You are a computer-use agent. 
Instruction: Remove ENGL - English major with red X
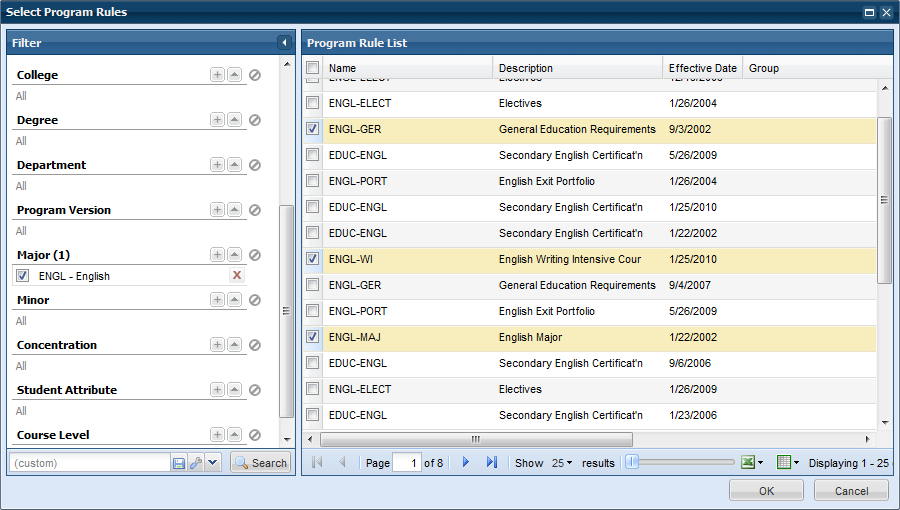(x=236, y=275)
